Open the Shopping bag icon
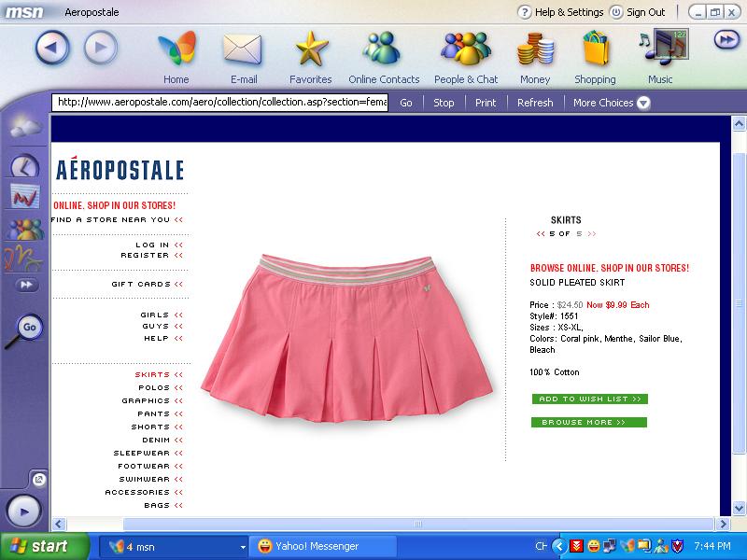This screenshot has height=560, width=747. click(x=596, y=49)
